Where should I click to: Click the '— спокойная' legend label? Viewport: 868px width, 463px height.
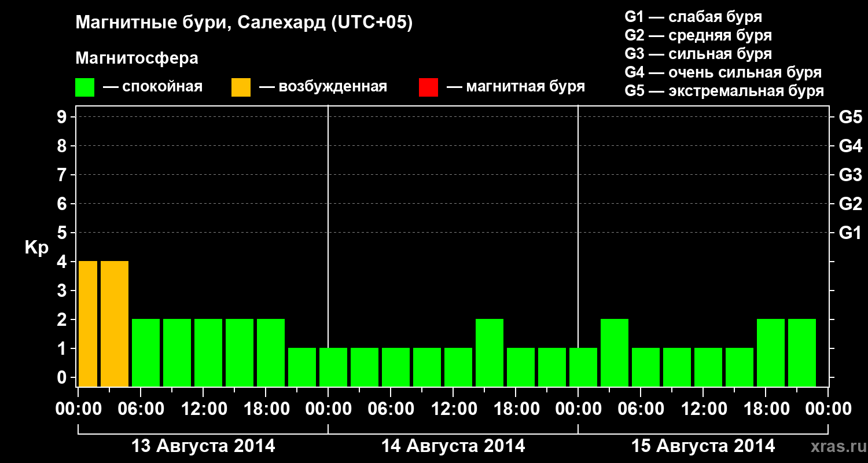click(153, 87)
